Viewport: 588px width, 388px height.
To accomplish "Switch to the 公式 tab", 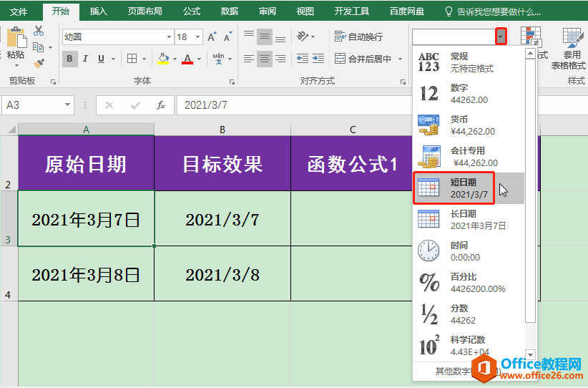I will coord(192,11).
